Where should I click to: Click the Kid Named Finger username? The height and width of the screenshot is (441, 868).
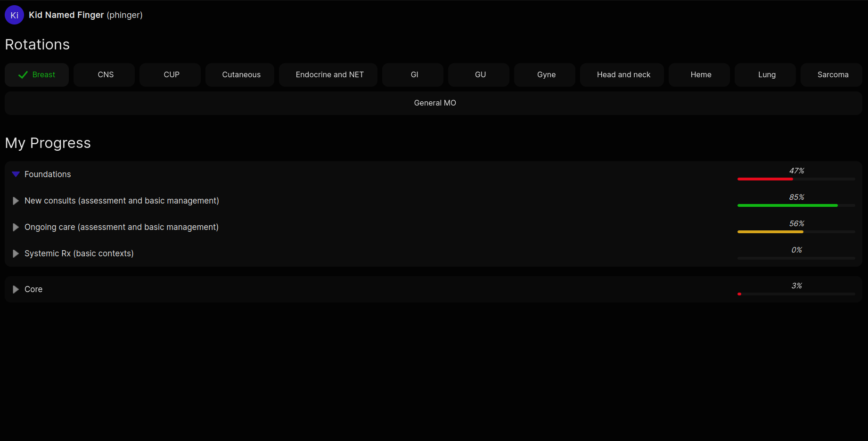click(x=66, y=15)
